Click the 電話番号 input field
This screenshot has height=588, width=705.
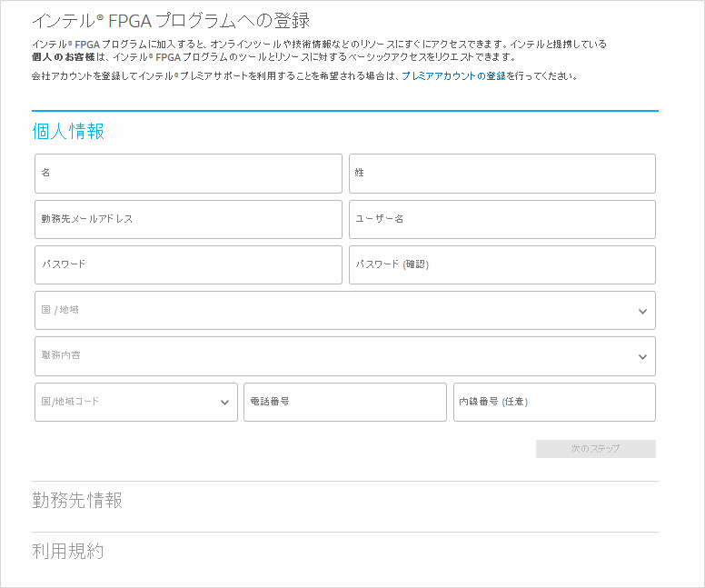(x=345, y=403)
